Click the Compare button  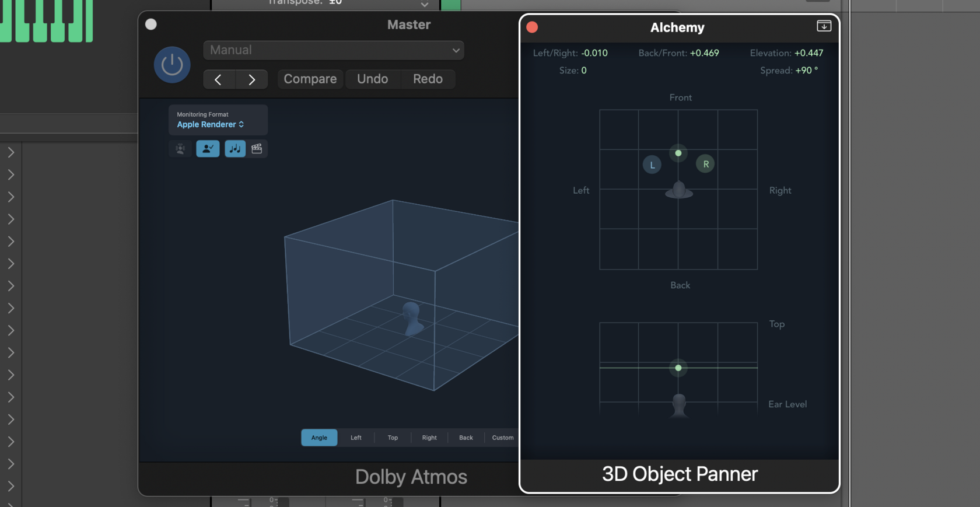[x=310, y=79]
